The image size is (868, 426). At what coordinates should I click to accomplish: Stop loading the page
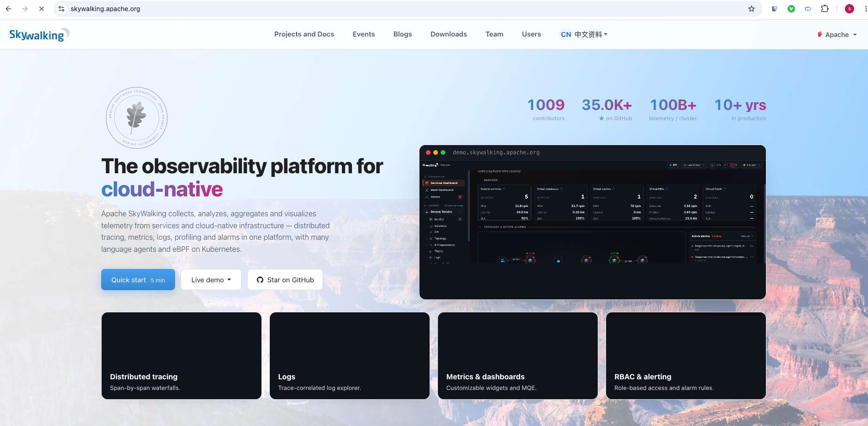coord(42,9)
